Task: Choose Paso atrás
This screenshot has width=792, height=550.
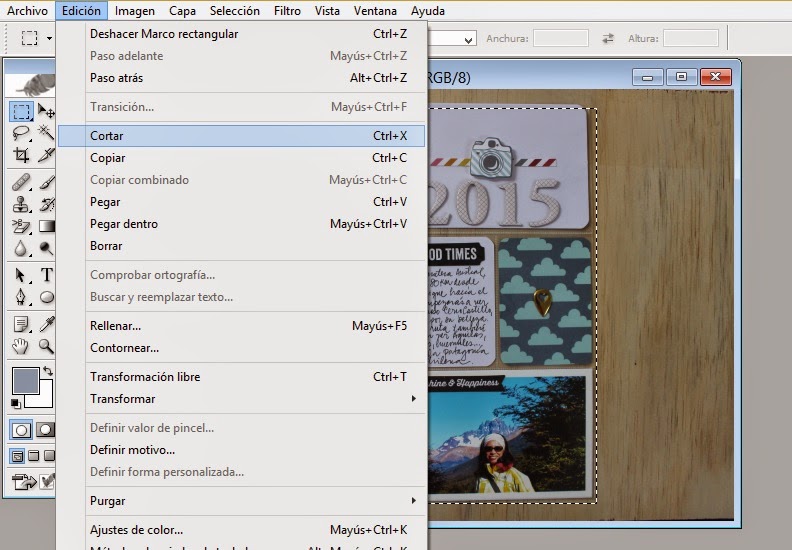Action: coord(241,78)
